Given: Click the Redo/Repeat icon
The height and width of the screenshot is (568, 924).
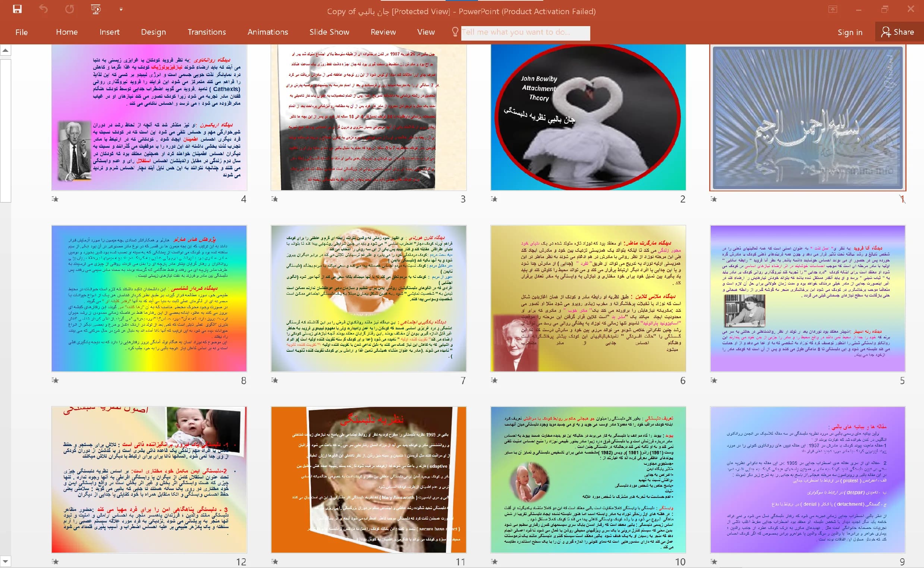Looking at the screenshot, I should click(69, 9).
